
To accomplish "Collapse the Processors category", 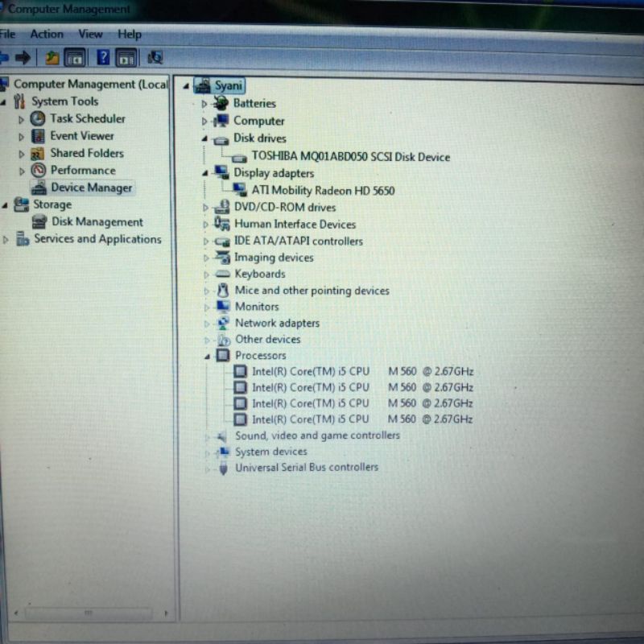I will pyautogui.click(x=206, y=356).
